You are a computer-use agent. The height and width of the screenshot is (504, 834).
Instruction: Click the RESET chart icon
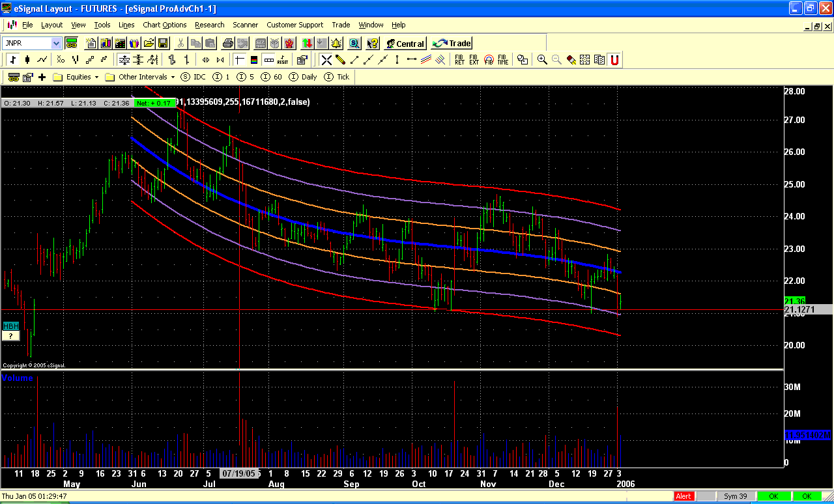(283, 60)
